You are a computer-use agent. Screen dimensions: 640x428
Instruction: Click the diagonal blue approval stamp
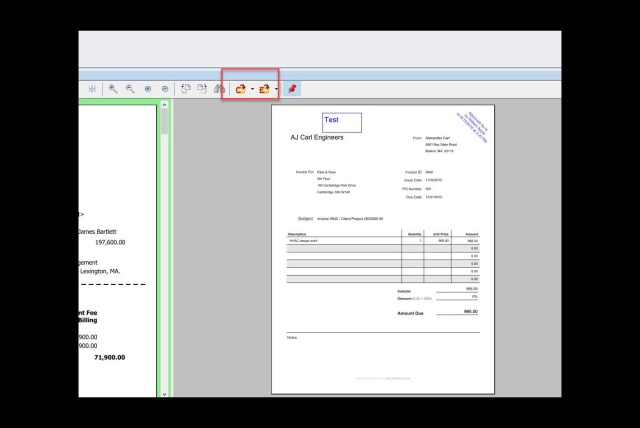pos(472,127)
